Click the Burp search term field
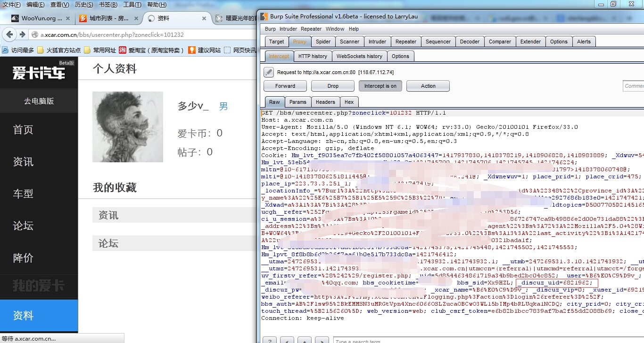Viewport: 644px width, 343px height. pyautogui.click(x=488, y=341)
